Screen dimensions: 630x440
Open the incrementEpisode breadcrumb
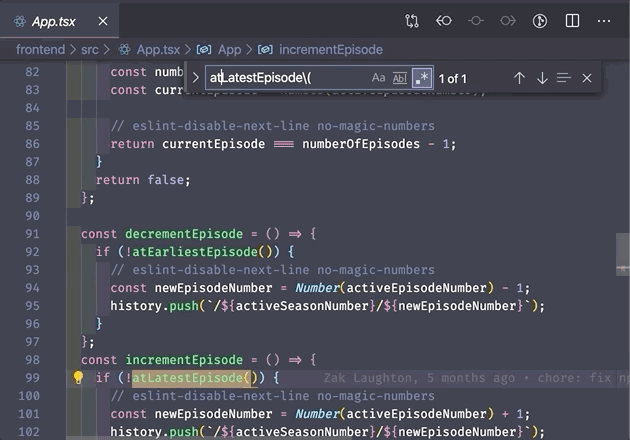331,49
